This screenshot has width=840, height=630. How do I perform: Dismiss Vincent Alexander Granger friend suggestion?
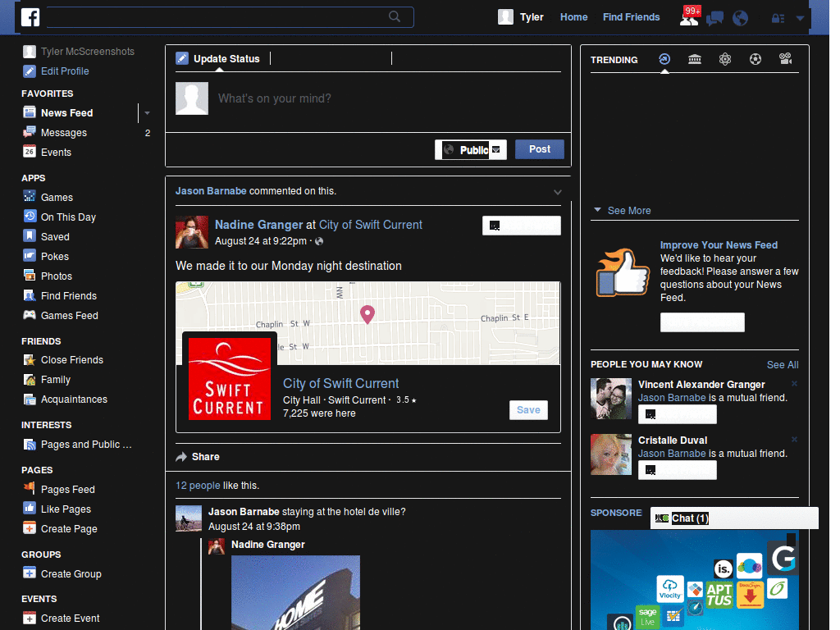[794, 384]
